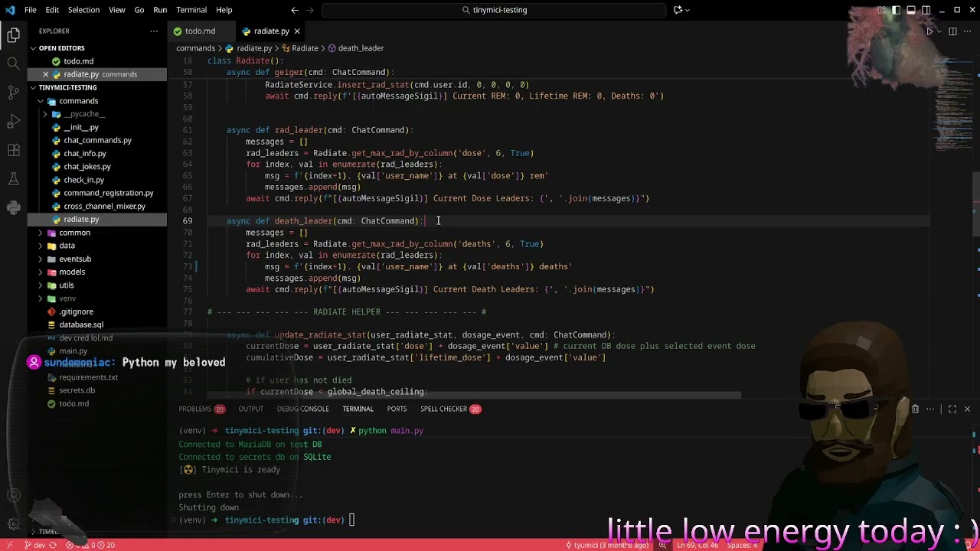Close the terminal panel
This screenshot has height=551, width=980.
tap(967, 409)
